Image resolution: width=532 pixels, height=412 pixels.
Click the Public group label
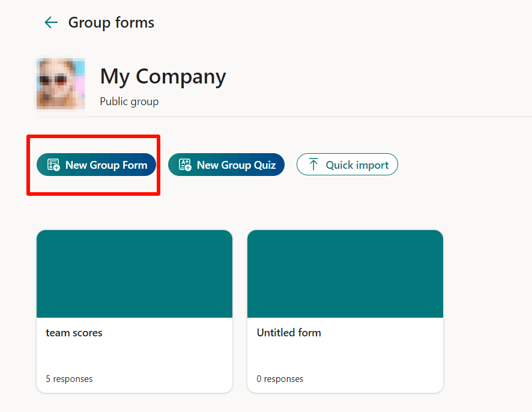pyautogui.click(x=129, y=101)
